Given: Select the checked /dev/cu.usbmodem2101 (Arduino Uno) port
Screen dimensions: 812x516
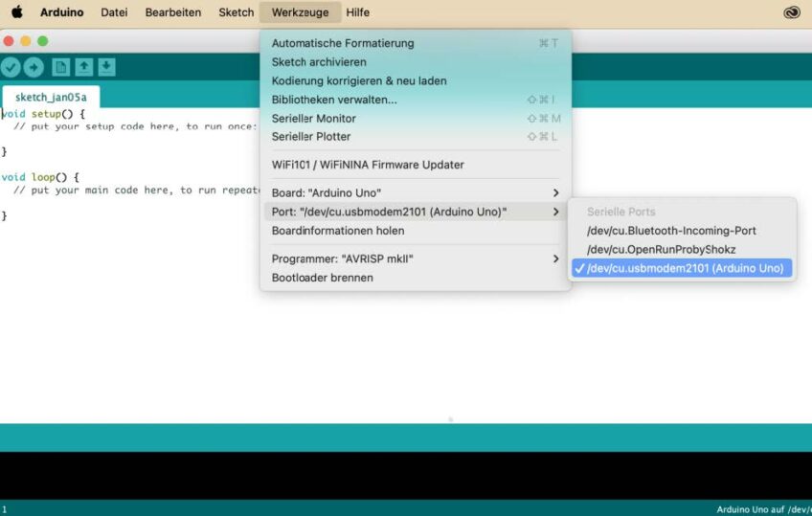Looking at the screenshot, I should [x=684, y=268].
